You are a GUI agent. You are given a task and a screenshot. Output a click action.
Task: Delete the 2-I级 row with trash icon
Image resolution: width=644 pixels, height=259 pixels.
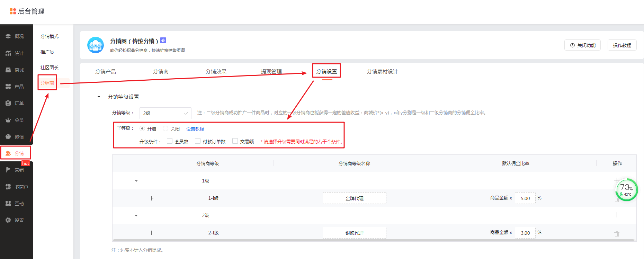click(x=617, y=234)
